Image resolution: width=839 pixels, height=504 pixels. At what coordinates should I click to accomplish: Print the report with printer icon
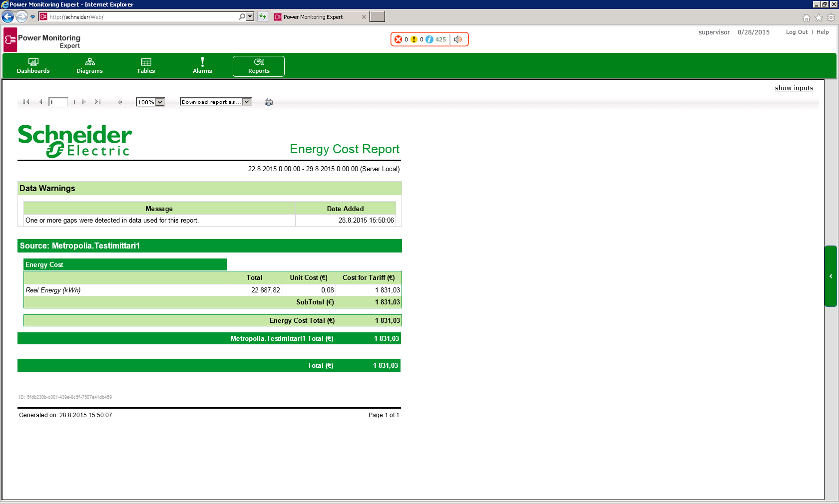coord(269,102)
